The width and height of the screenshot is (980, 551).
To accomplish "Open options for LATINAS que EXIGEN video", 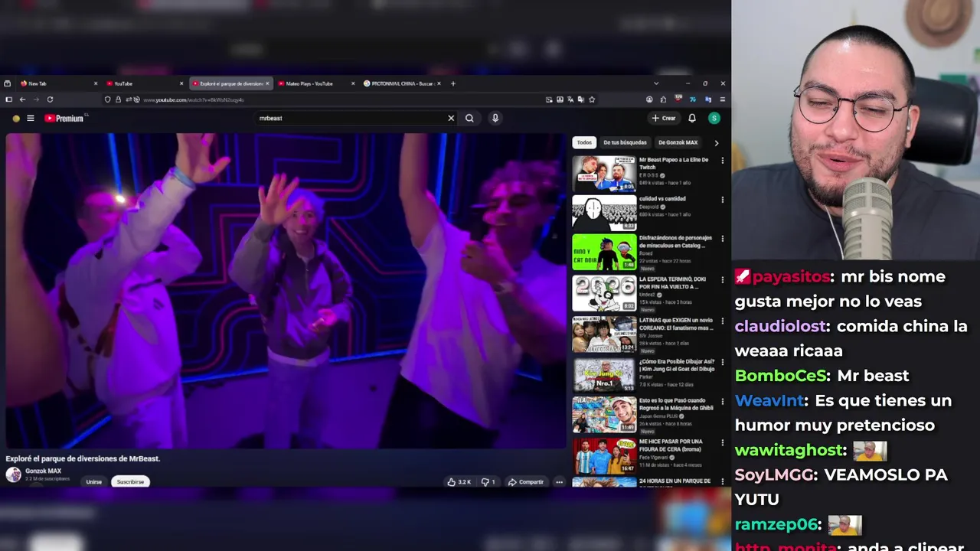I will tap(722, 321).
